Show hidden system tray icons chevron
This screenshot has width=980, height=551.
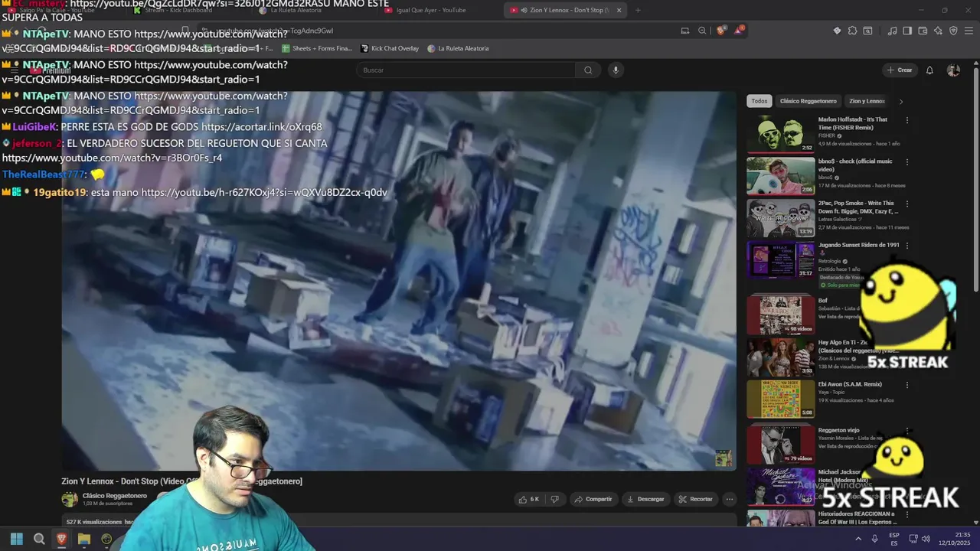(857, 539)
